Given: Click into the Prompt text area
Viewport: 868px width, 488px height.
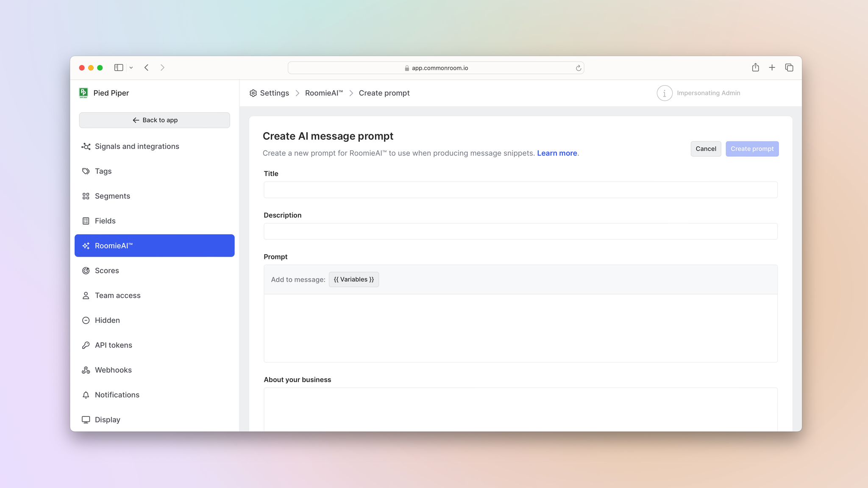Looking at the screenshot, I should (x=520, y=328).
